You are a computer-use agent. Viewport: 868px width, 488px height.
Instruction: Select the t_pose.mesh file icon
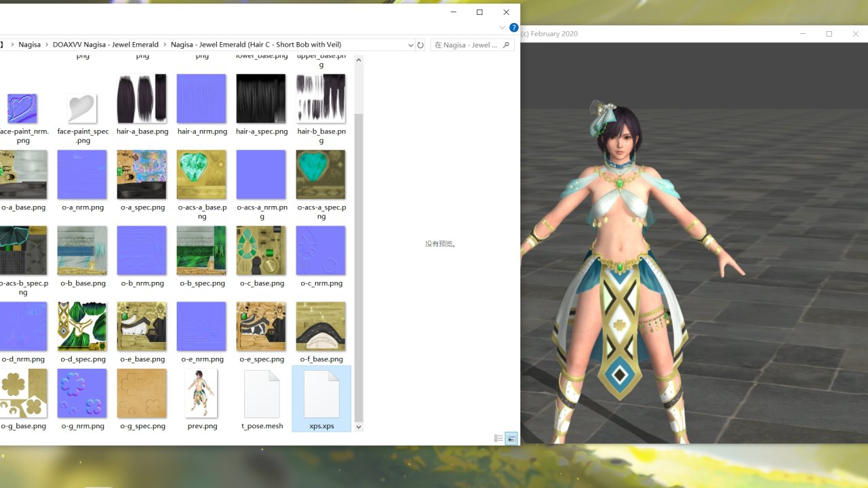coord(262,394)
